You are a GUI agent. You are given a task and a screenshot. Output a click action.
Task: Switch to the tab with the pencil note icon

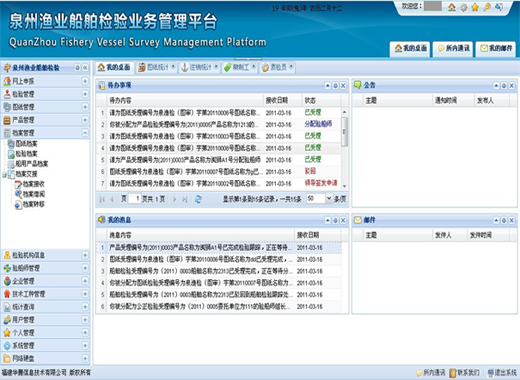(x=277, y=67)
